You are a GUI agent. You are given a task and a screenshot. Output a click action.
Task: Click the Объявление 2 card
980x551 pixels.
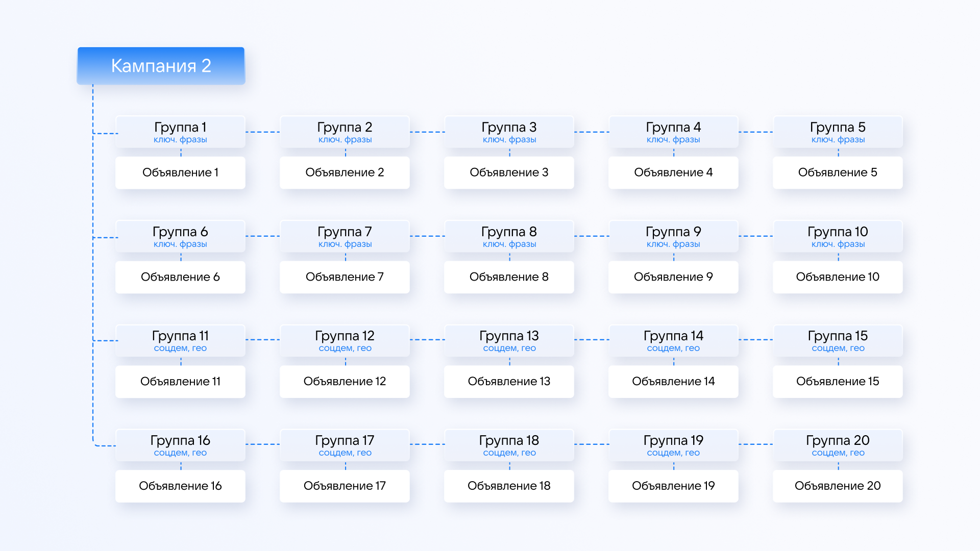345,172
